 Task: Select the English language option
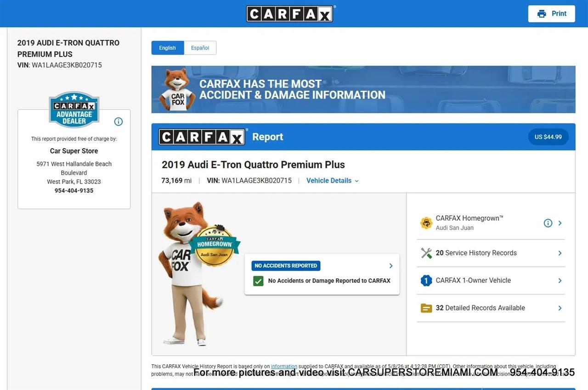coord(168,48)
